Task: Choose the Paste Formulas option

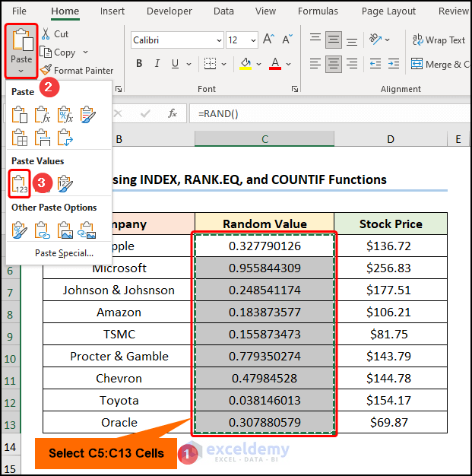Action: tap(43, 115)
